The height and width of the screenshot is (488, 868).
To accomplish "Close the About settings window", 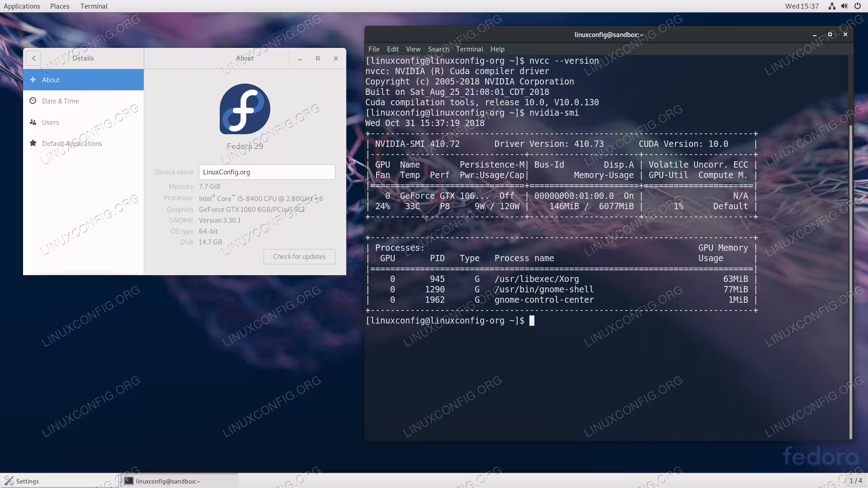I will coord(336,58).
